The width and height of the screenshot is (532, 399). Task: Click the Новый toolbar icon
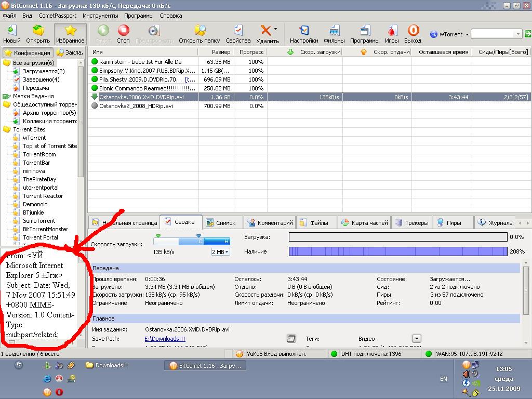click(12, 34)
